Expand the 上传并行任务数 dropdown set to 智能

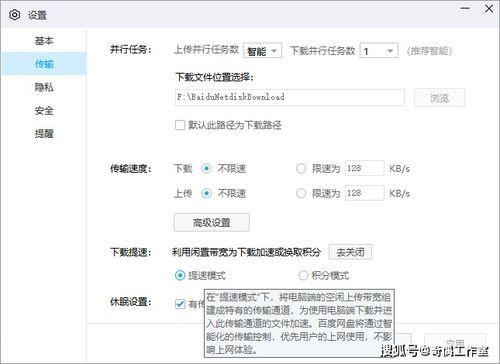pos(263,51)
